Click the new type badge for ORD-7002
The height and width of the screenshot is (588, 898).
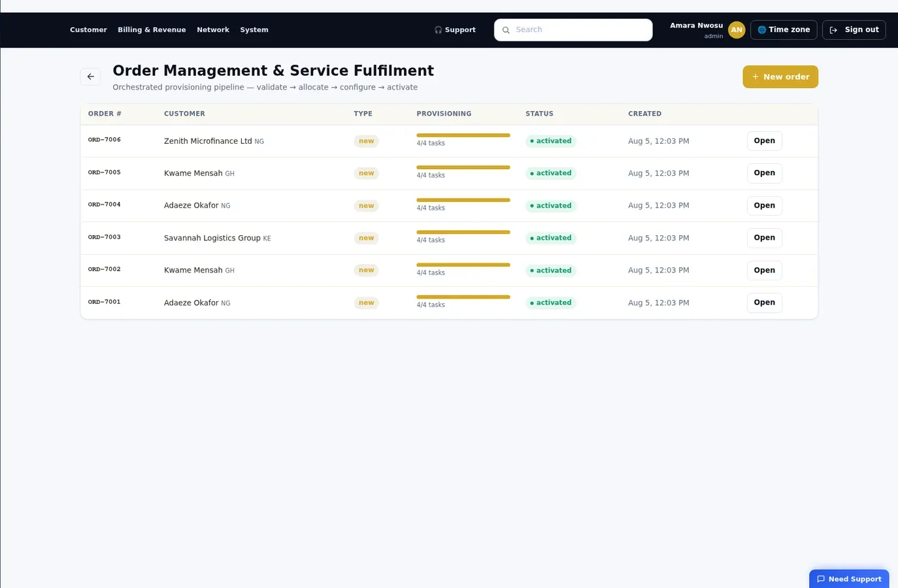[367, 270]
